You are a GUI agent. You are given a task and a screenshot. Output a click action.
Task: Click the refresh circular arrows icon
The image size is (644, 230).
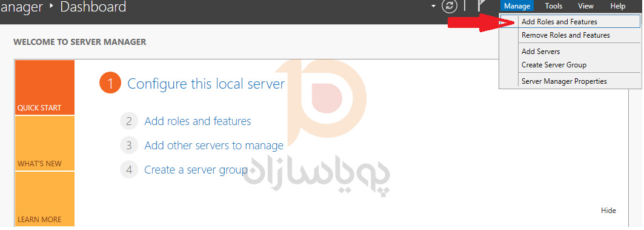450,6
